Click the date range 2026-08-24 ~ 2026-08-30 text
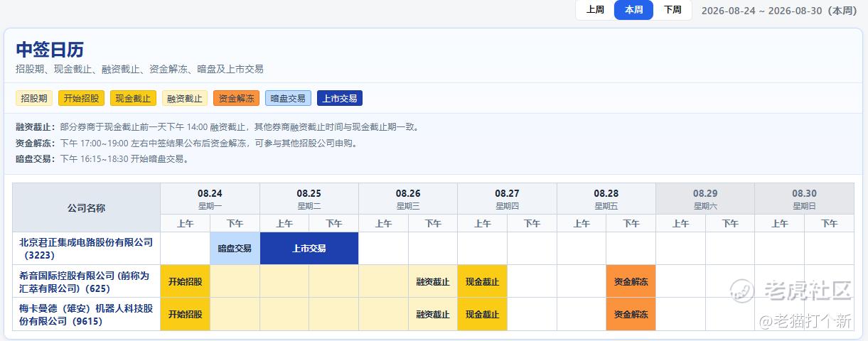868x341 pixels. 779,10
